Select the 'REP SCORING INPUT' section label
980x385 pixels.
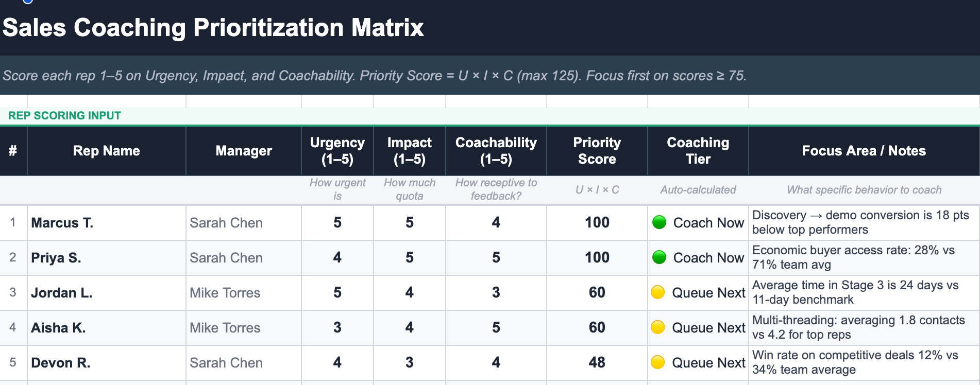(64, 116)
